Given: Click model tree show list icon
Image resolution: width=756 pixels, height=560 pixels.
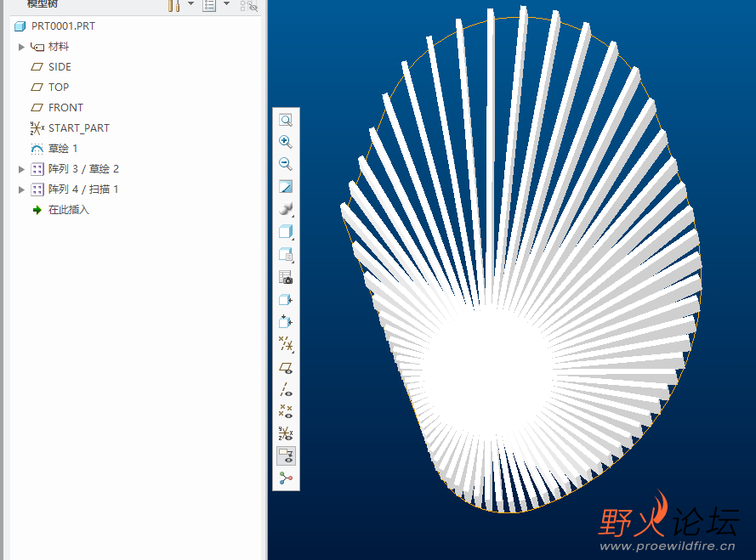Looking at the screenshot, I should [208, 5].
